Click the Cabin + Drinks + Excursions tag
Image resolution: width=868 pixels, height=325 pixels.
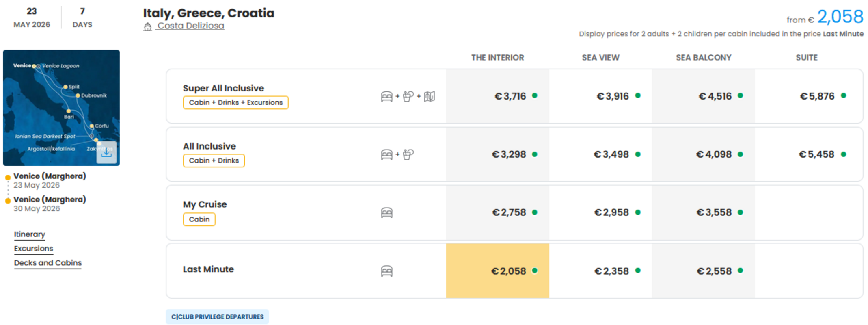tap(235, 102)
